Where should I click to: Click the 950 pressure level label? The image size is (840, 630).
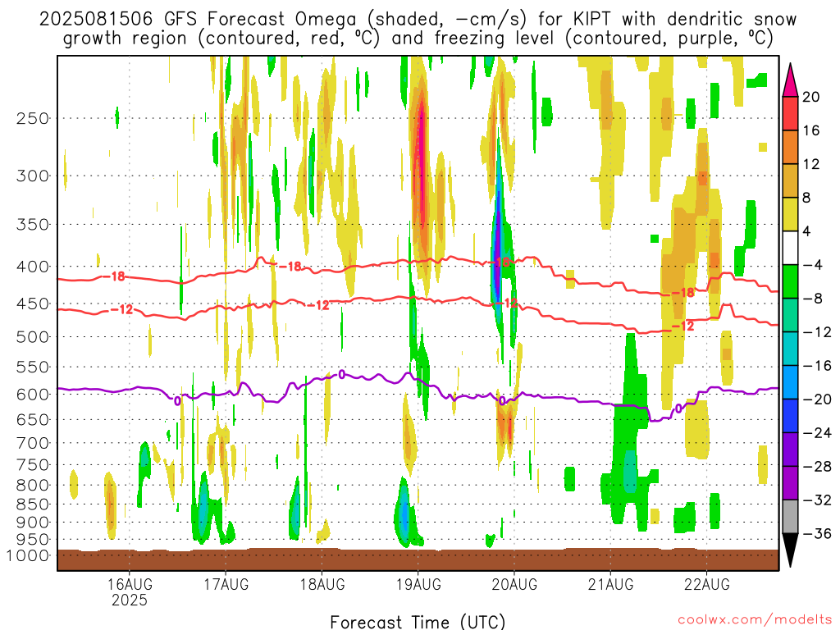[x=33, y=540]
